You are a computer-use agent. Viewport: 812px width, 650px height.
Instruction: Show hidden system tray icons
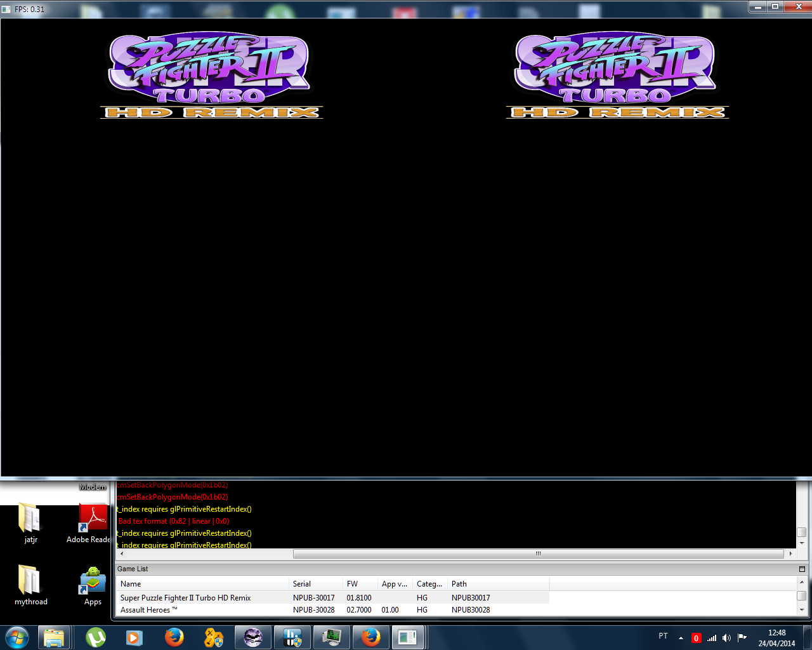tap(681, 638)
